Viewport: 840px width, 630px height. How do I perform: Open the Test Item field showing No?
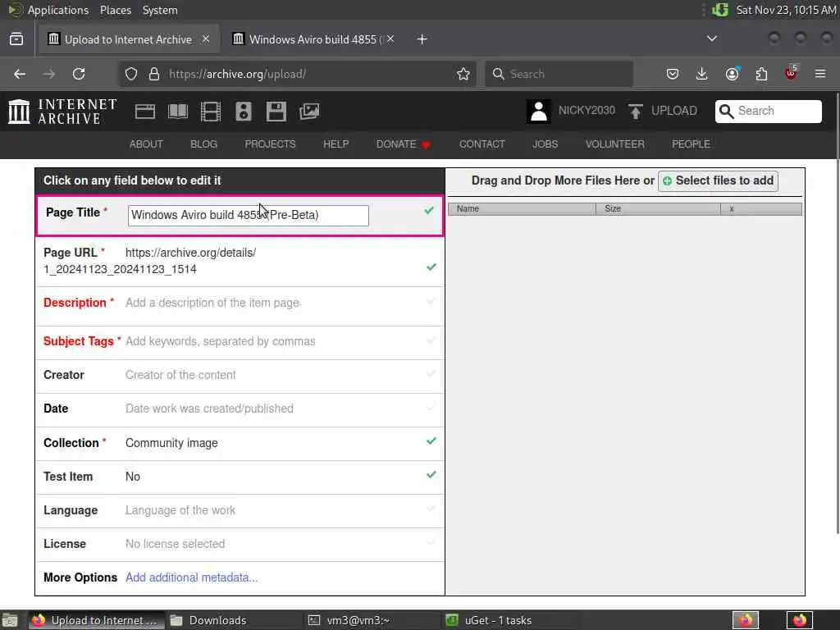pyautogui.click(x=240, y=477)
